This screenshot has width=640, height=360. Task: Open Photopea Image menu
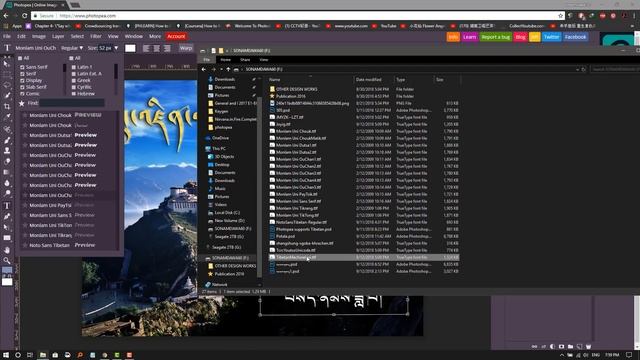[39, 36]
